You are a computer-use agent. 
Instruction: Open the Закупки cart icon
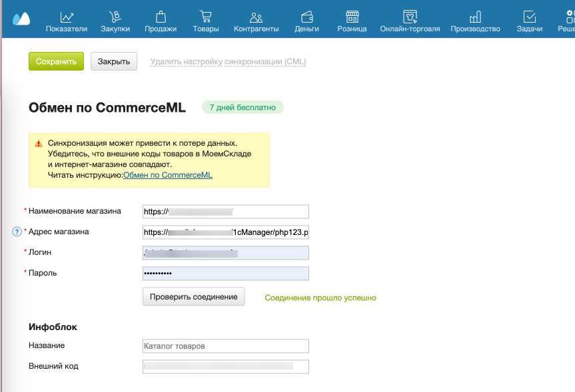click(x=115, y=17)
